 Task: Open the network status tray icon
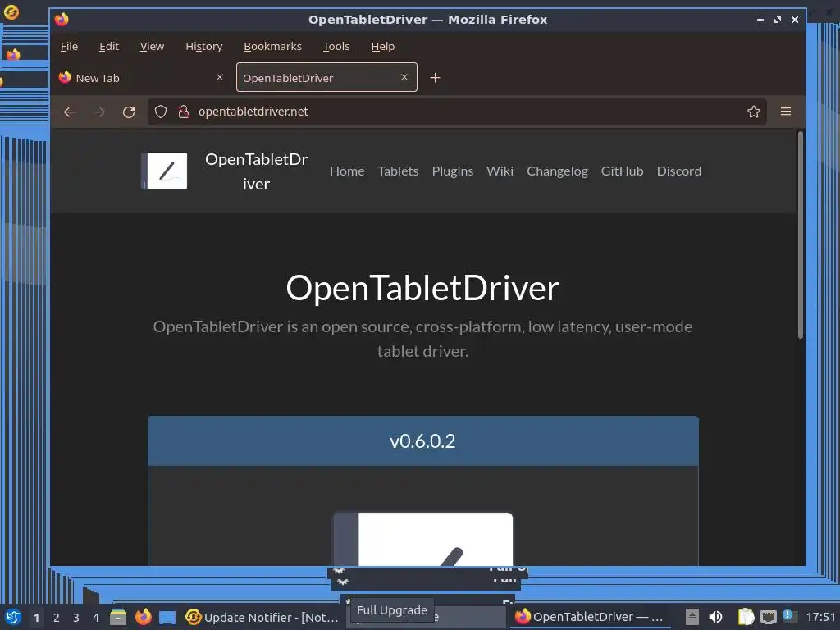[x=768, y=617]
